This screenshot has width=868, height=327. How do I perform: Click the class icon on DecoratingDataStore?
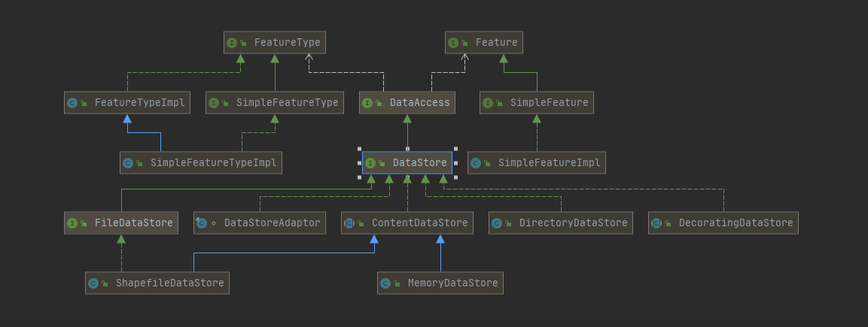656,223
